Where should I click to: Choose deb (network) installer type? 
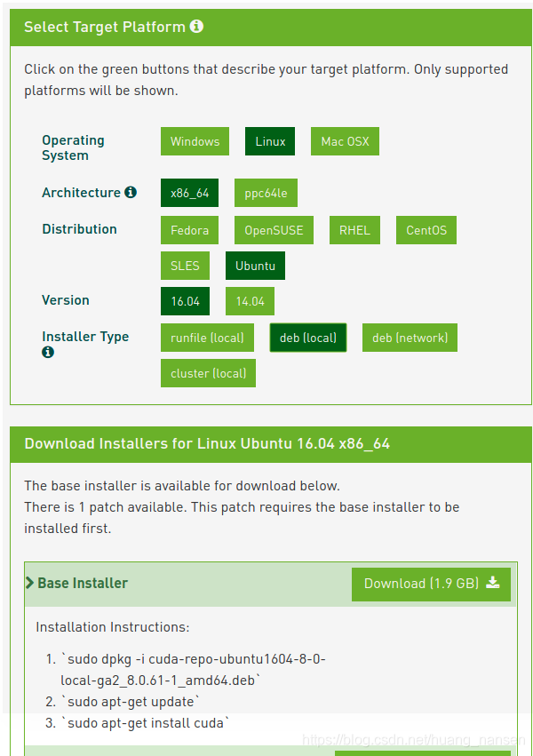pos(410,338)
